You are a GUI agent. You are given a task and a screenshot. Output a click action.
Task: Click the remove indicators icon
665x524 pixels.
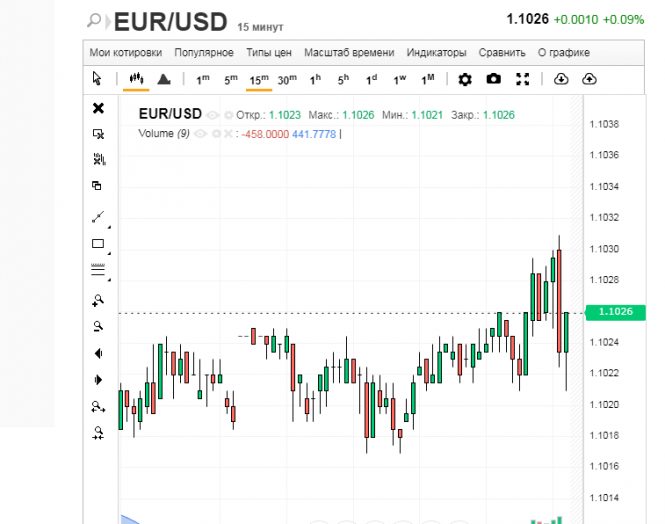tap(99, 159)
